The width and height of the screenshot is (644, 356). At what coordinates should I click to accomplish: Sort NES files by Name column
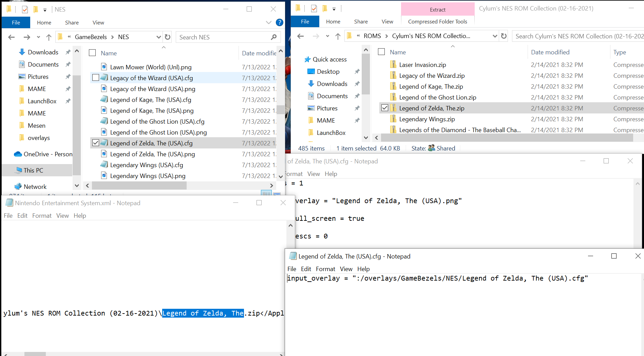coord(109,53)
